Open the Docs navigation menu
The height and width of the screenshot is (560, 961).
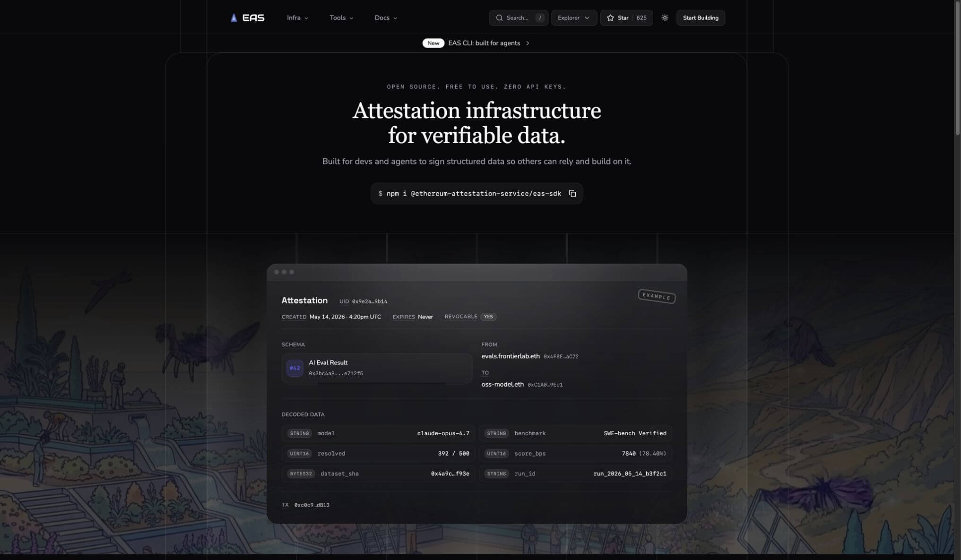[x=386, y=18]
